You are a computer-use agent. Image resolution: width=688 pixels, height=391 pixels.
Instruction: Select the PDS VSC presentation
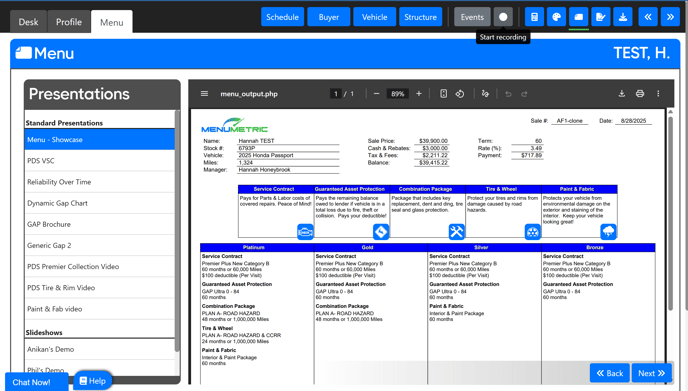pos(100,161)
